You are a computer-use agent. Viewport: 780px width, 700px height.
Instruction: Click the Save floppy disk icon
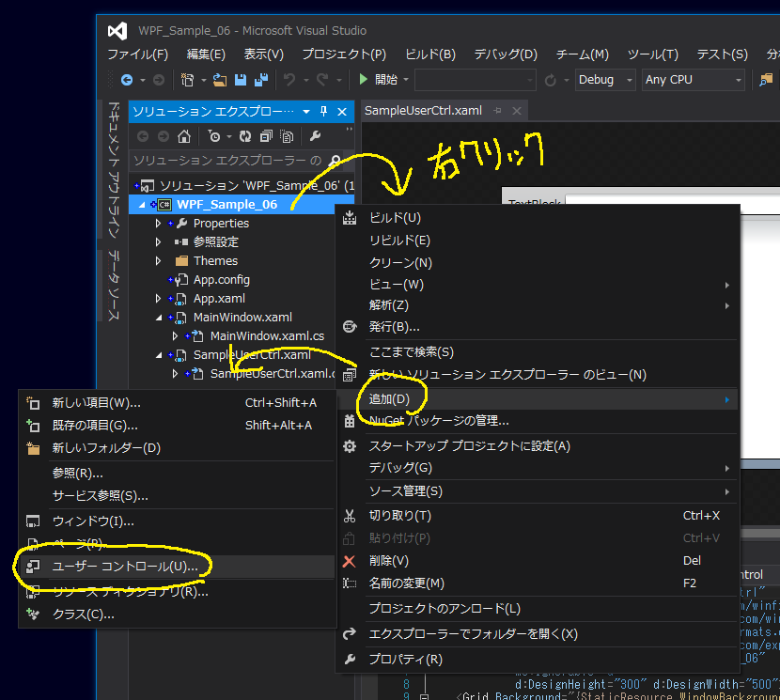(241, 80)
